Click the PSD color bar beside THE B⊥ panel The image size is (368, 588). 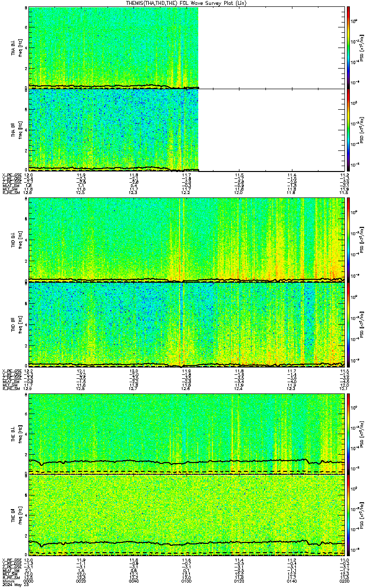tap(348, 434)
